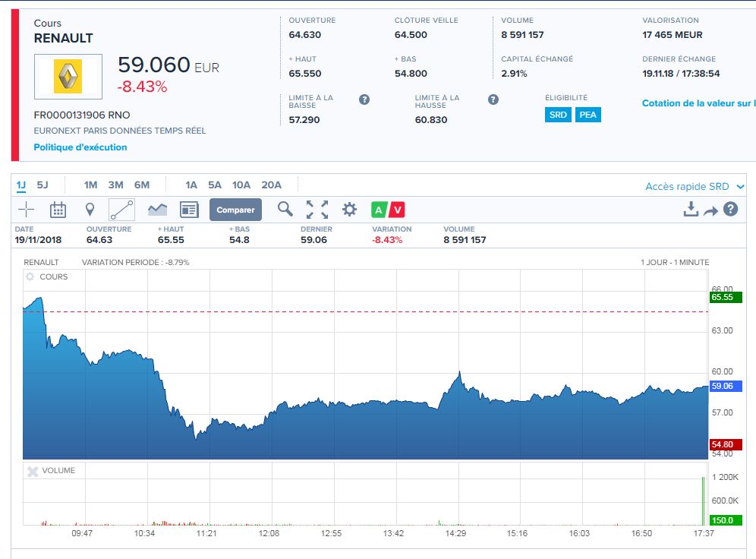Click the capital échangé value 2.91%
This screenshot has height=559, width=756.
click(x=514, y=74)
